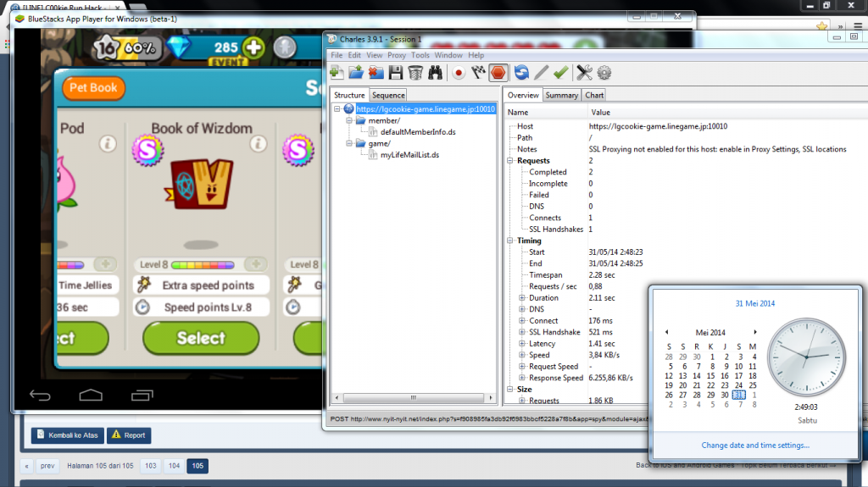Click the Repeat request blue arrows icon

521,73
